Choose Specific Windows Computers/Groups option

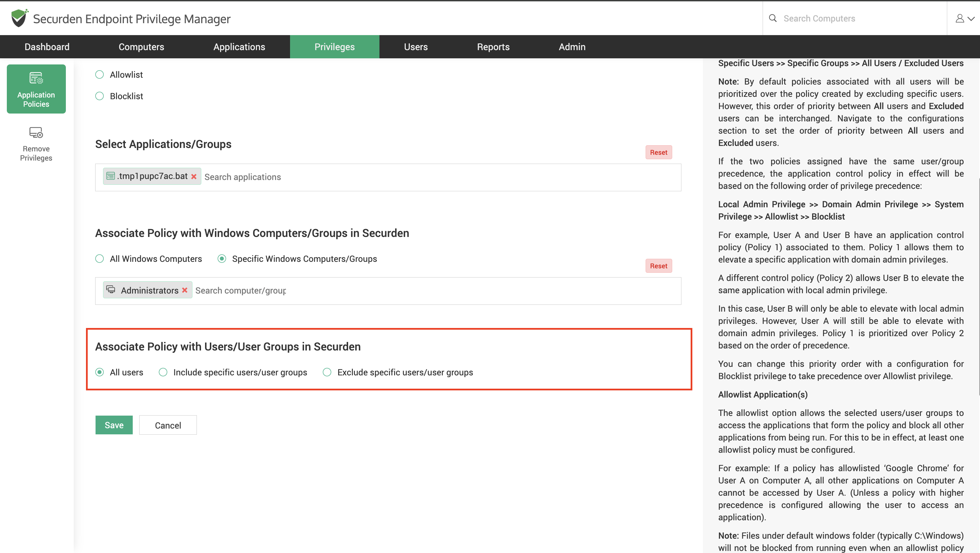(222, 259)
